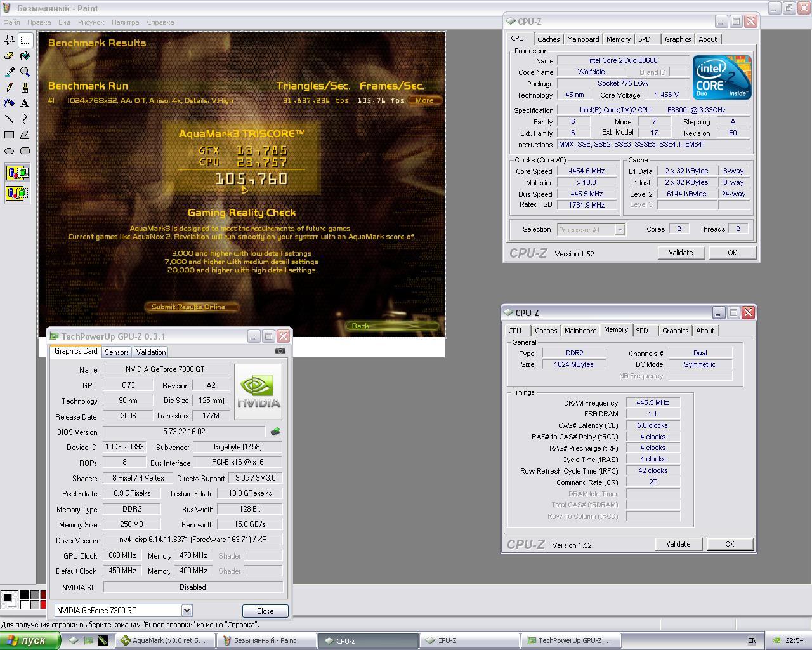812x650 pixels.
Task: Open the Mainboard tab in upper CPU-Z window
Action: tap(583, 39)
